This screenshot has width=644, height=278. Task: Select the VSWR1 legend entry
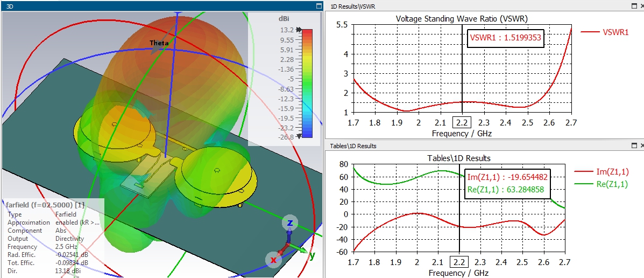[x=604, y=32]
